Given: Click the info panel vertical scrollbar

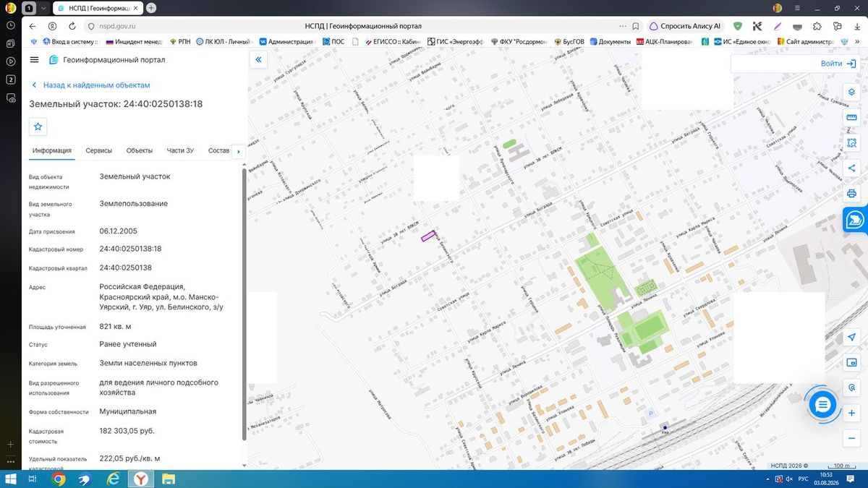Looking at the screenshot, I should click(244, 304).
